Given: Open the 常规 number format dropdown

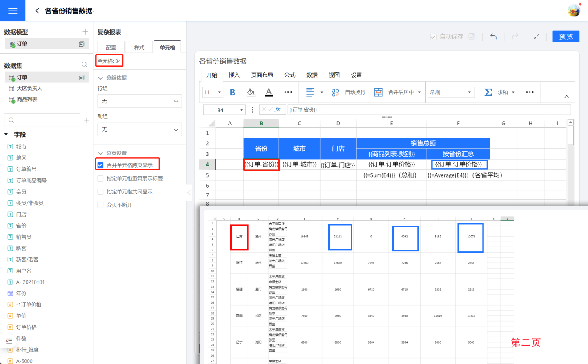Looking at the screenshot, I should click(x=451, y=92).
